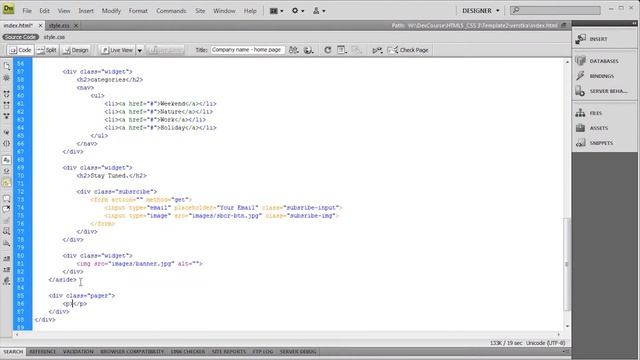
Task: Toggle the Live Code button
Action: [166, 50]
